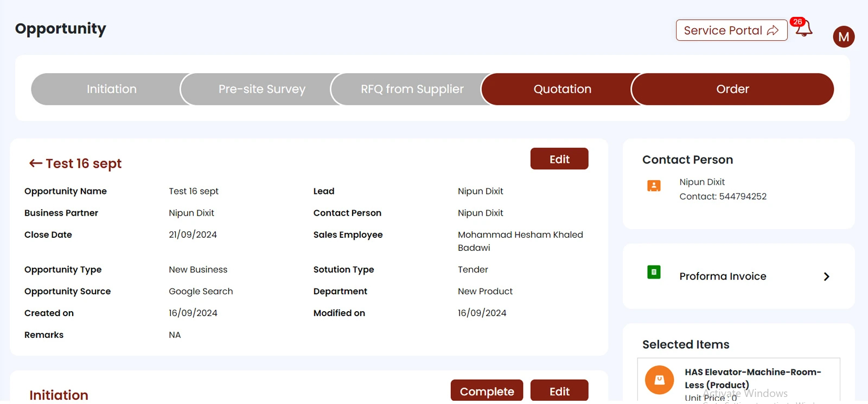This screenshot has width=868, height=404.
Task: Click the Nipun Dixit Business Partner value
Action: coord(192,213)
